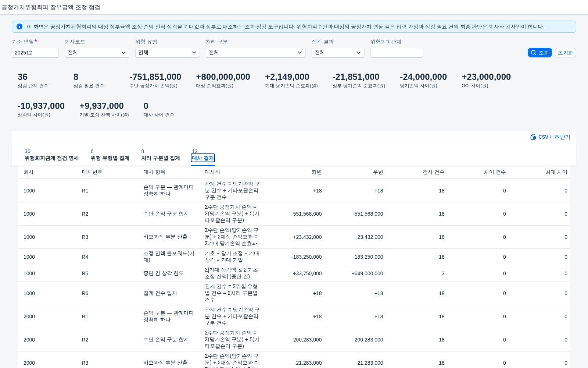Switch to 위험회피관계 점검 명세 tab

coord(52,158)
